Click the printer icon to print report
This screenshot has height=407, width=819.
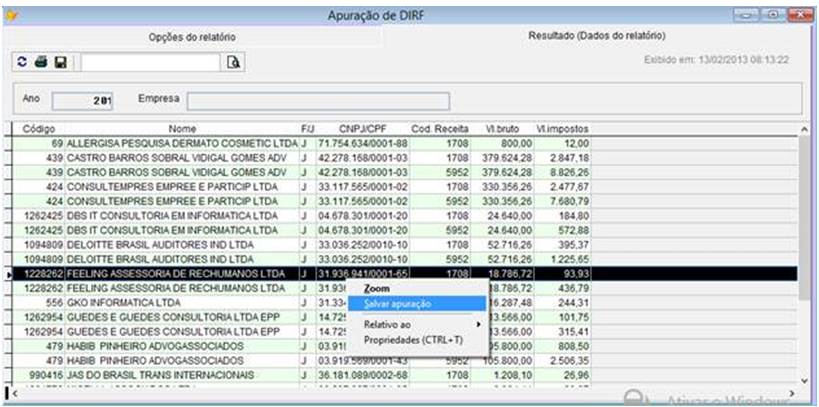point(42,62)
